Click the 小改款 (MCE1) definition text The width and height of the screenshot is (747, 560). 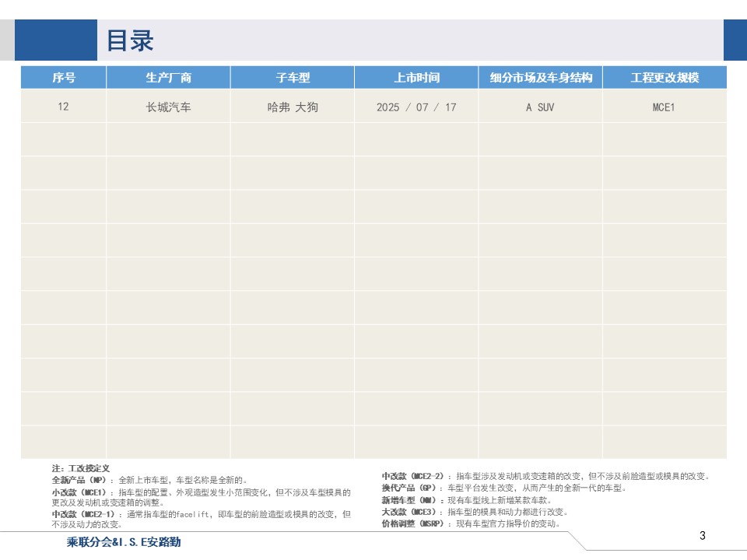pyautogui.click(x=201, y=497)
